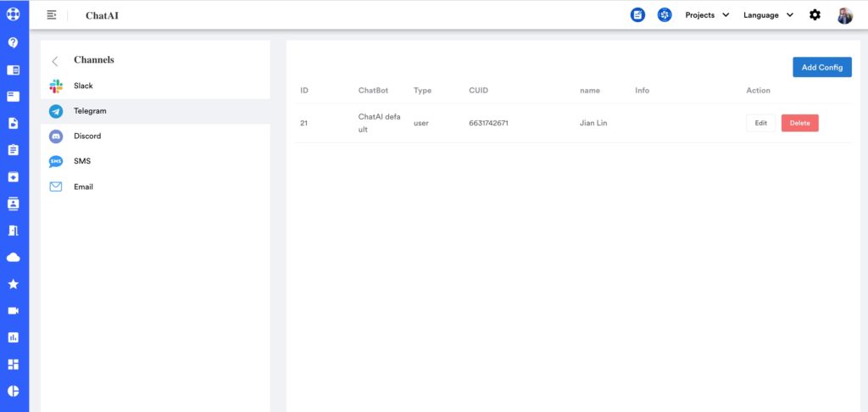Click the ID cell showing 21

[x=303, y=123]
